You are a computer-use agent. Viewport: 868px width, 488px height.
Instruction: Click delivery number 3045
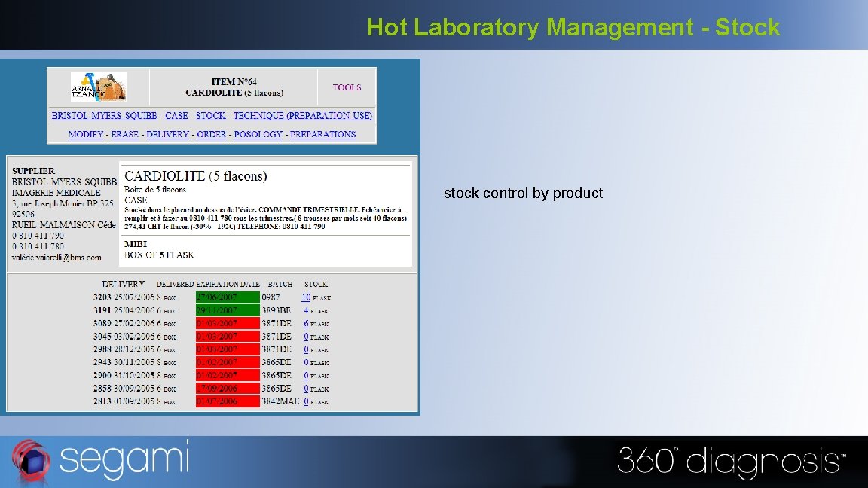102,337
